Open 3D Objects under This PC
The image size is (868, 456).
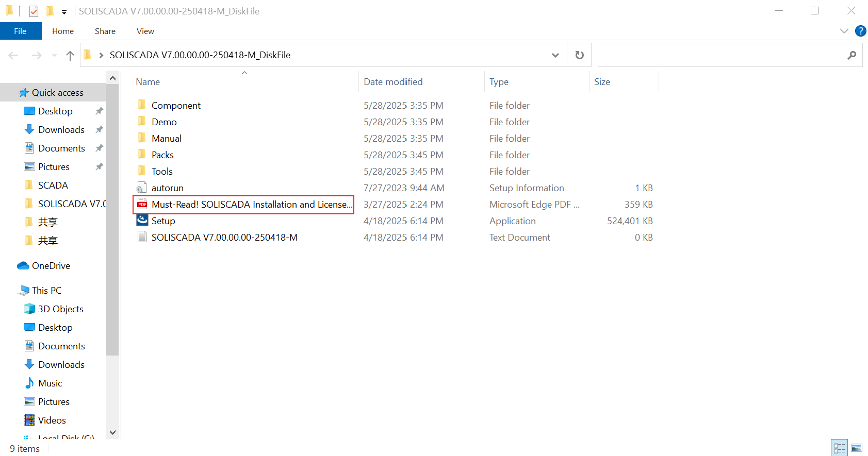coord(60,309)
